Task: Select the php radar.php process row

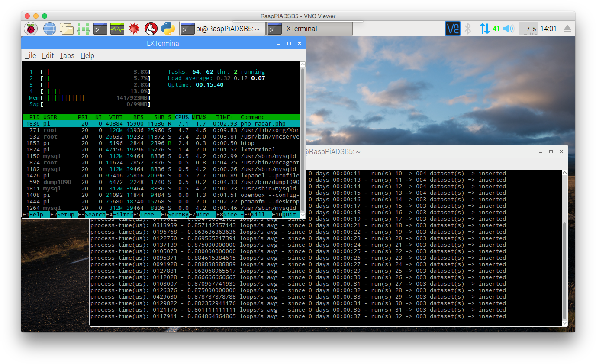Action: tap(151, 123)
